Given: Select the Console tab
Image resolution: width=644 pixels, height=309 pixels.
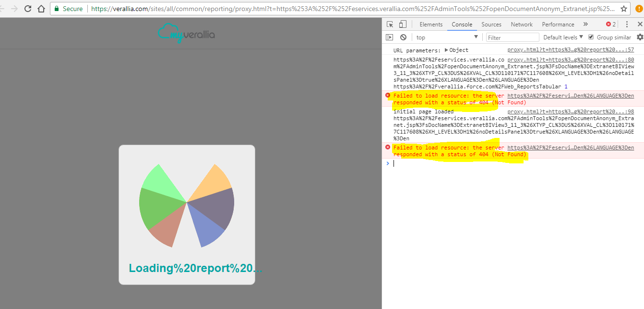Looking at the screenshot, I should [x=462, y=25].
